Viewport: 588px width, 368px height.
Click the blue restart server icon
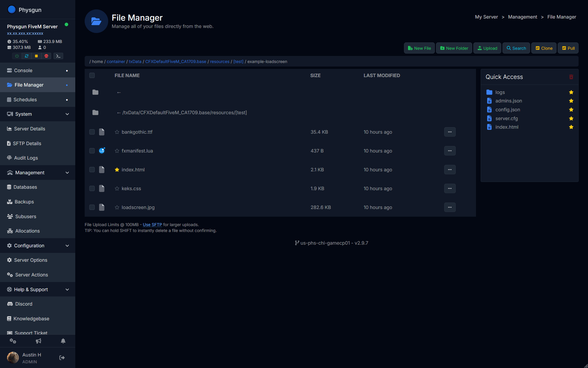26,56
